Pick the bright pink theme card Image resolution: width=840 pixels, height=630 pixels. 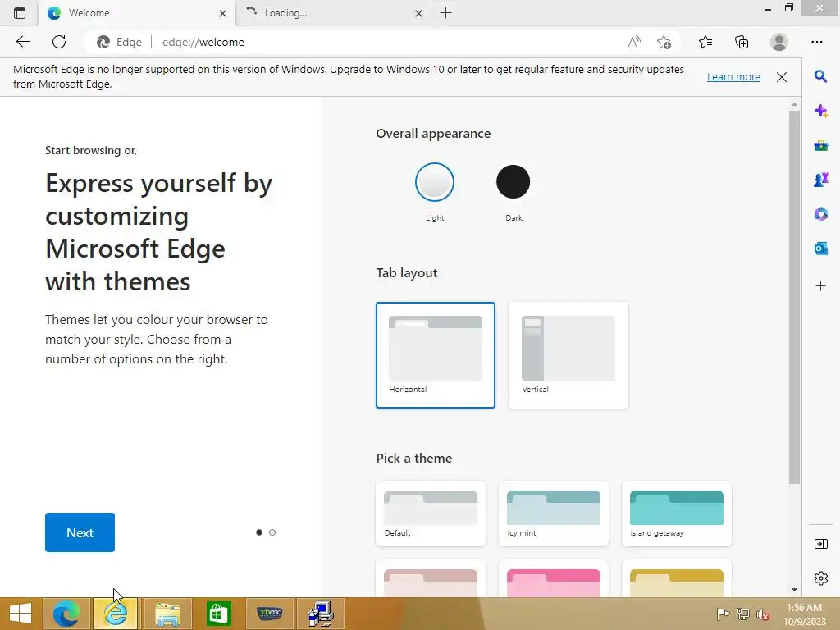[x=554, y=580]
